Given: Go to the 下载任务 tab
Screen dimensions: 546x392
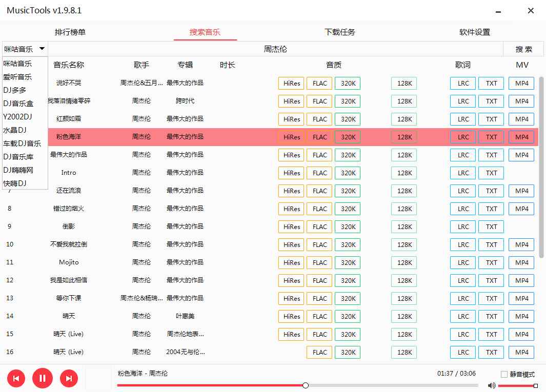Looking at the screenshot, I should click(340, 32).
